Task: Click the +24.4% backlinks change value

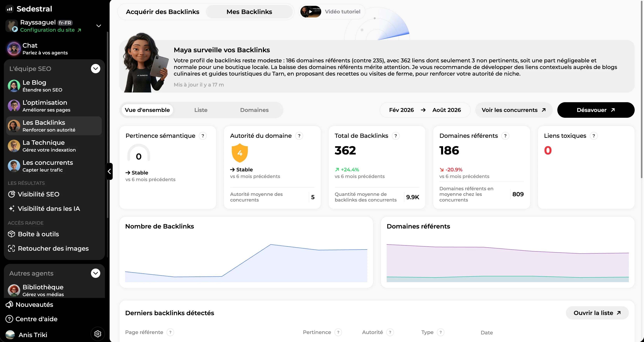Action: click(347, 169)
